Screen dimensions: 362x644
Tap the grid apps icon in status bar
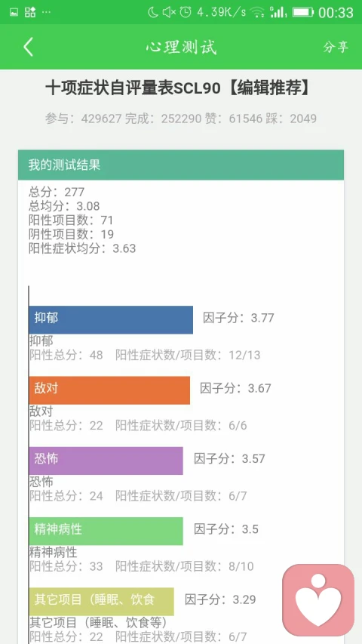(x=30, y=12)
